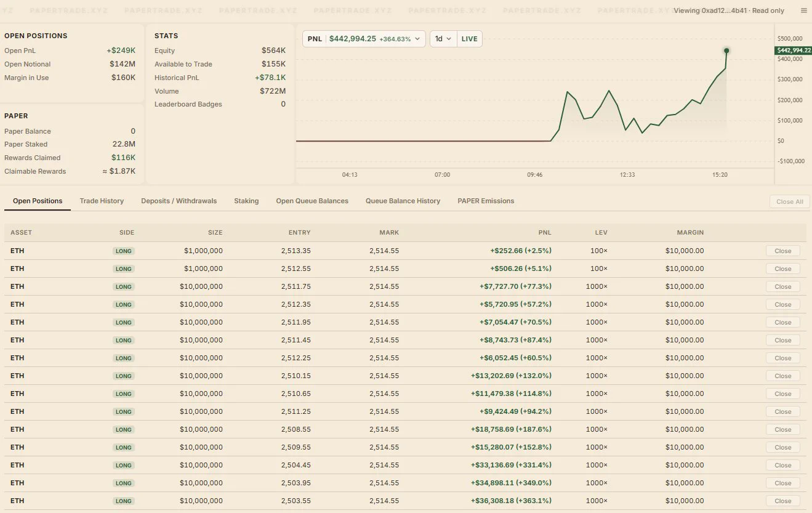Click the LEV column header
This screenshot has height=513, width=812.
pos(601,233)
